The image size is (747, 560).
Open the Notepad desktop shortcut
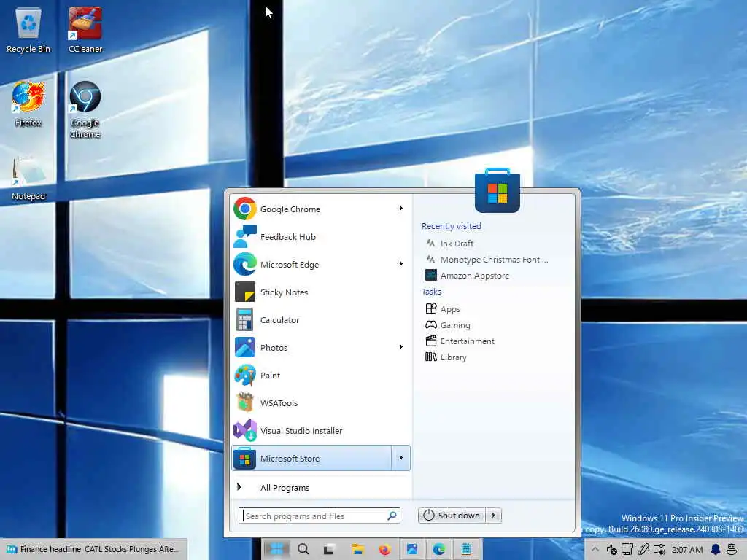pos(28,178)
